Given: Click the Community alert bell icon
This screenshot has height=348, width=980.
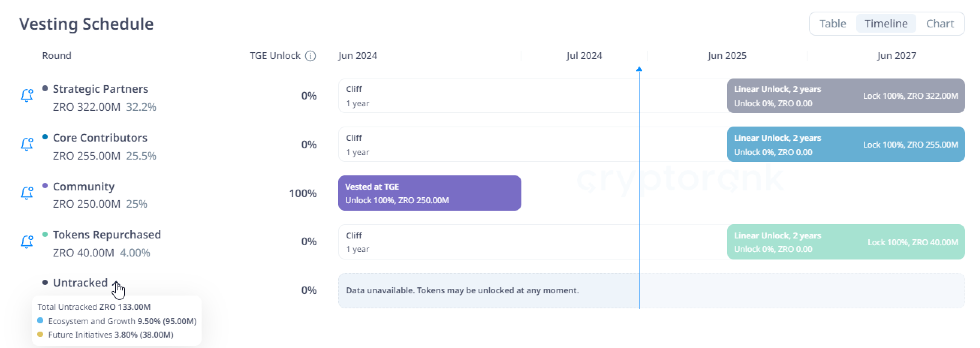Looking at the screenshot, I should (x=27, y=193).
